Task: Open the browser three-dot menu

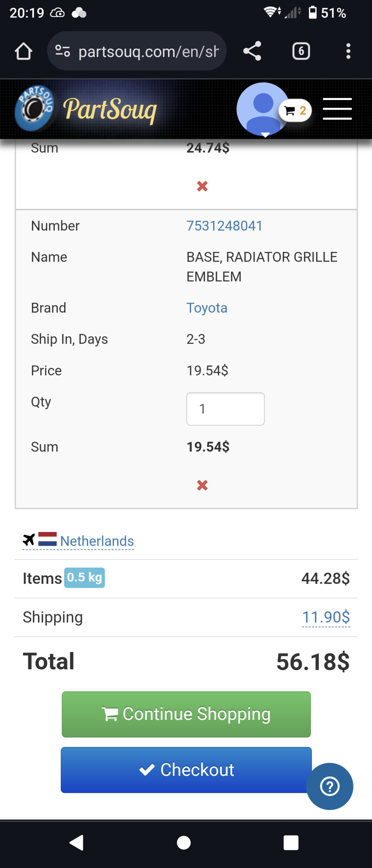Action: click(x=348, y=51)
